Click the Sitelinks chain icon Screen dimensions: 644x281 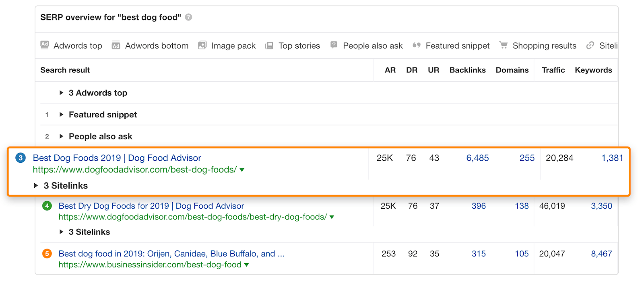590,45
